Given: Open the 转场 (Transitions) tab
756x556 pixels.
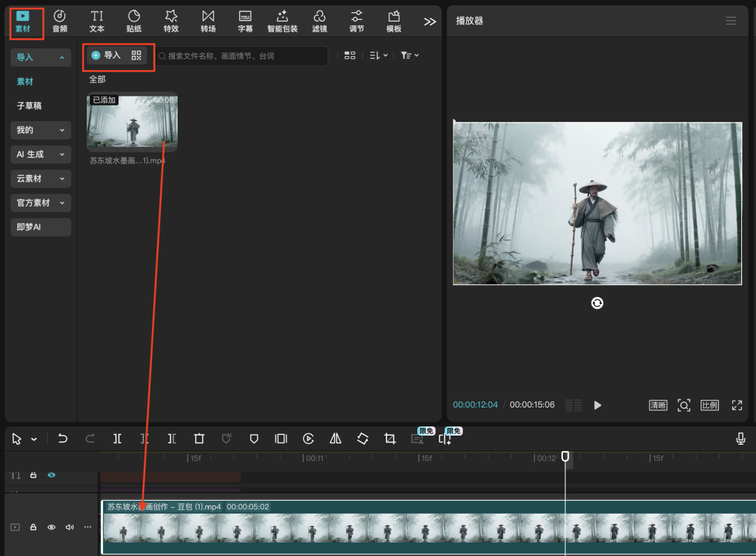Looking at the screenshot, I should click(208, 21).
